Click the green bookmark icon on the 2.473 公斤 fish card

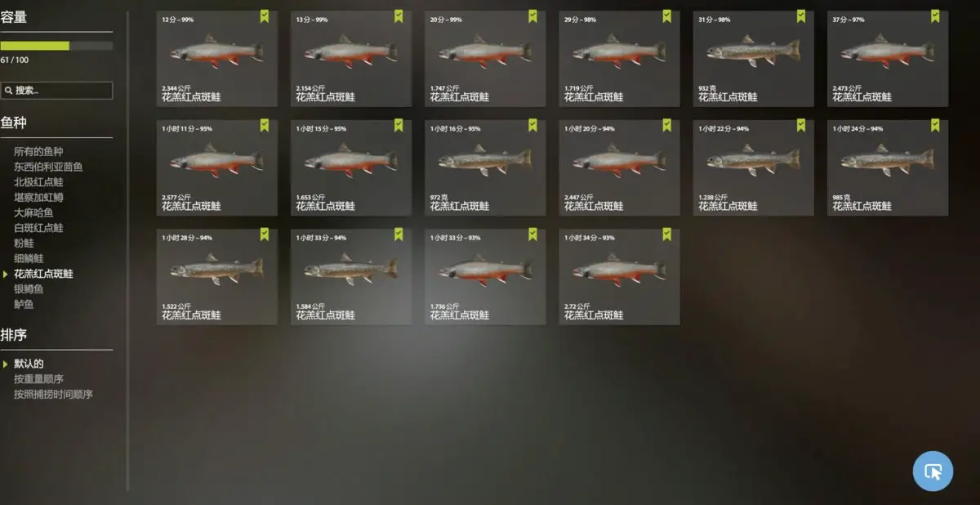click(935, 16)
